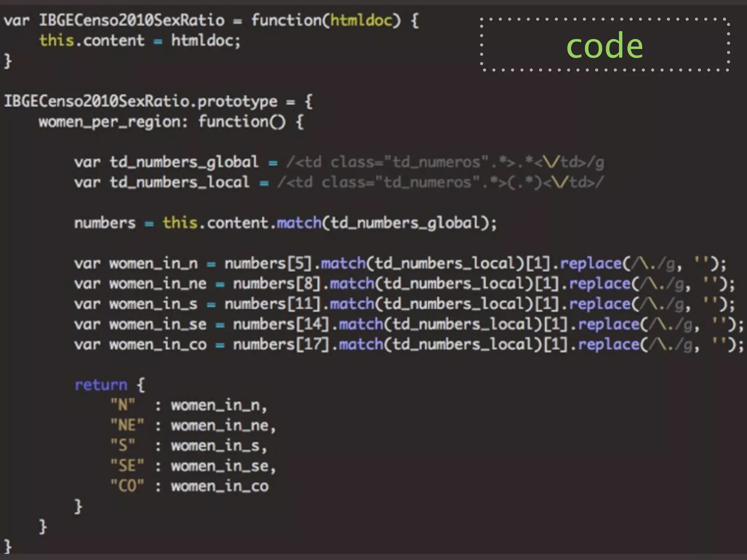Click 'numbers = this.content.match' line

[x=286, y=223]
